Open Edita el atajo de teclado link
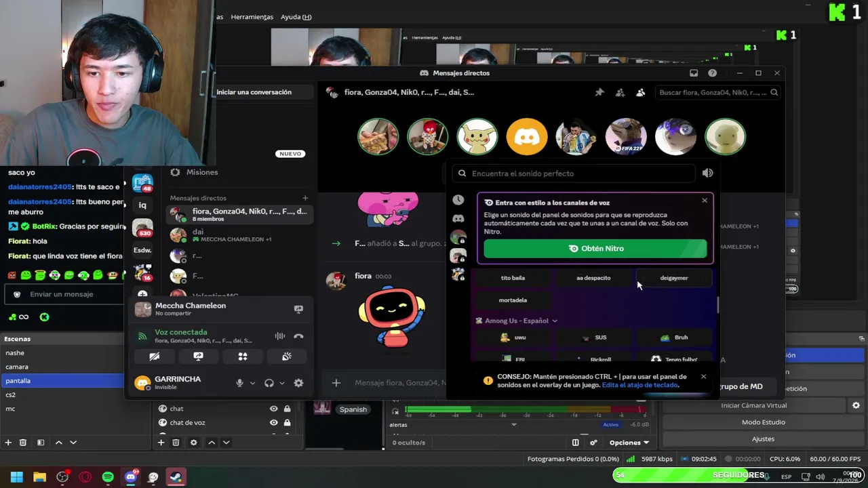This screenshot has width=868, height=488. pos(639,385)
